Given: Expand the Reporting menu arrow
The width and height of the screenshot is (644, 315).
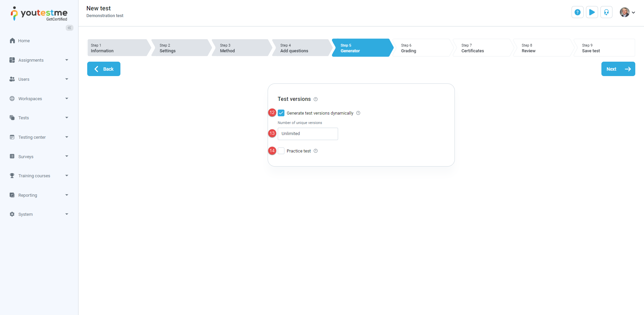Looking at the screenshot, I should (67, 195).
